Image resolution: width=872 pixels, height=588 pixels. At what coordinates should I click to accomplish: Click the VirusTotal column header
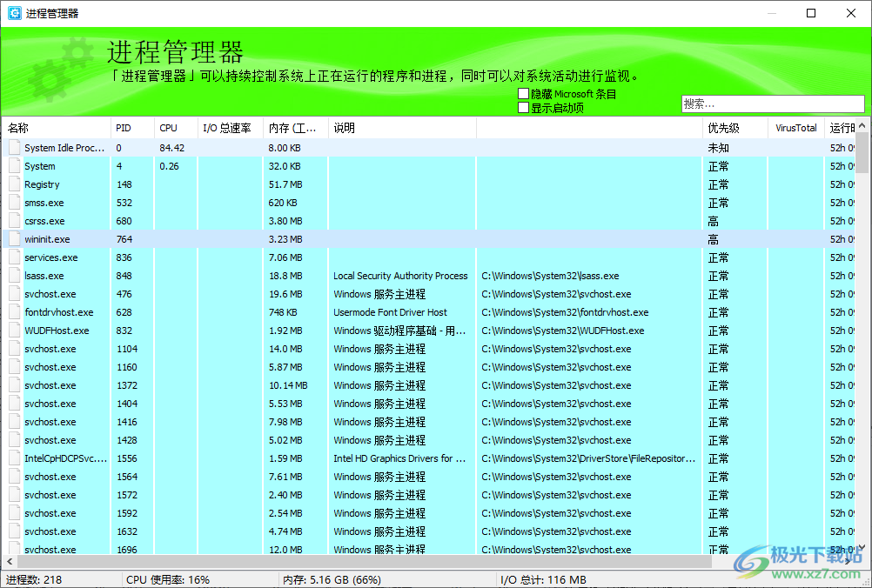point(795,129)
